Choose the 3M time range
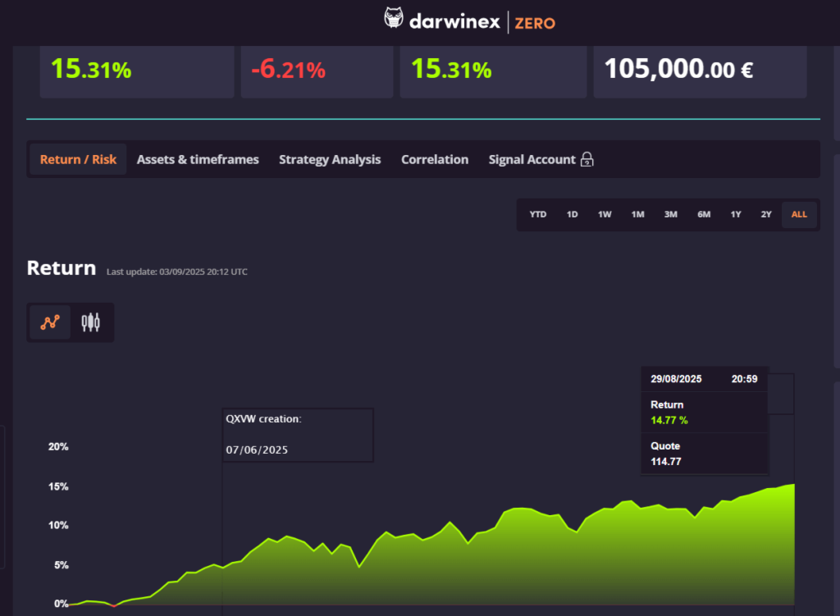Viewport: 840px width, 616px height. (671, 214)
